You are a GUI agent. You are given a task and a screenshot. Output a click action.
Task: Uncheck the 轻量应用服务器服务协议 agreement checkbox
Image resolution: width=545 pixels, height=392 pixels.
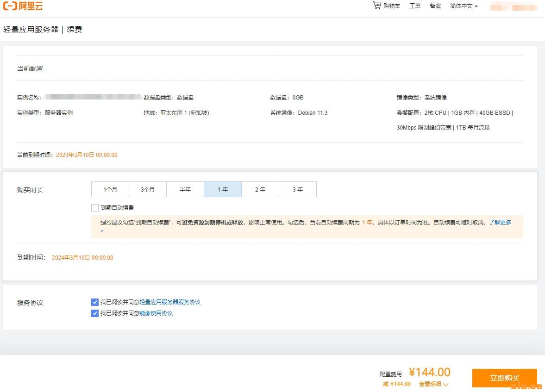tap(95, 302)
